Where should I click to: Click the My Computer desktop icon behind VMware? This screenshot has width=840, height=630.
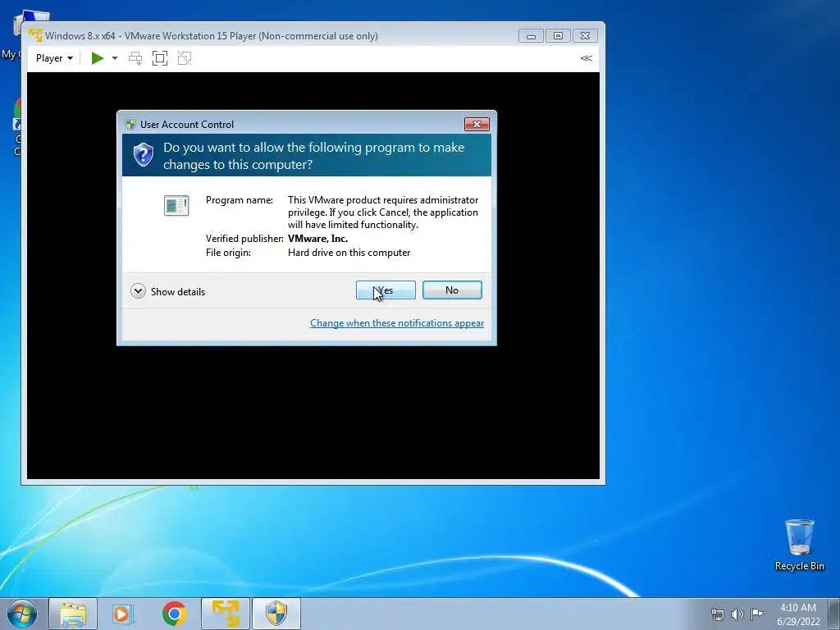tap(11, 34)
